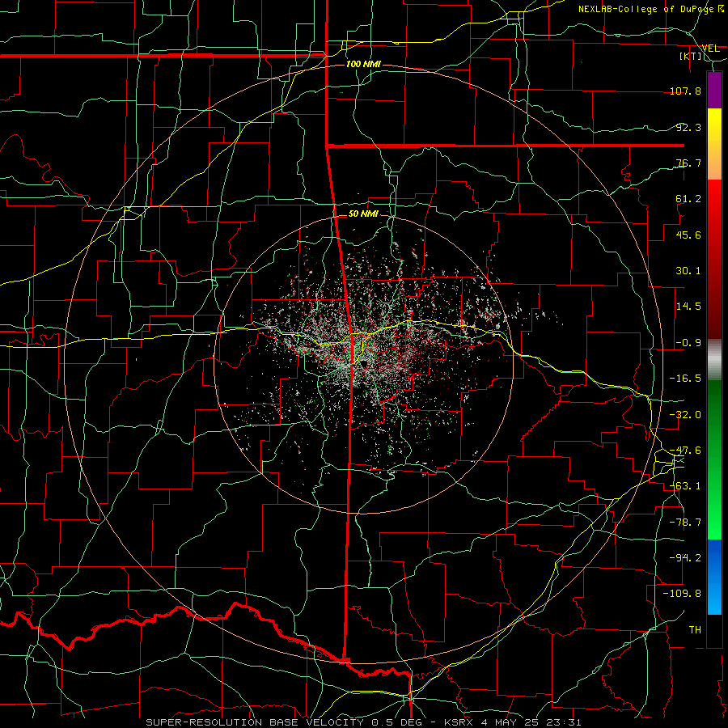Click the 45.6 velocity scale value
This screenshot has width=728, height=728.
pos(688,235)
